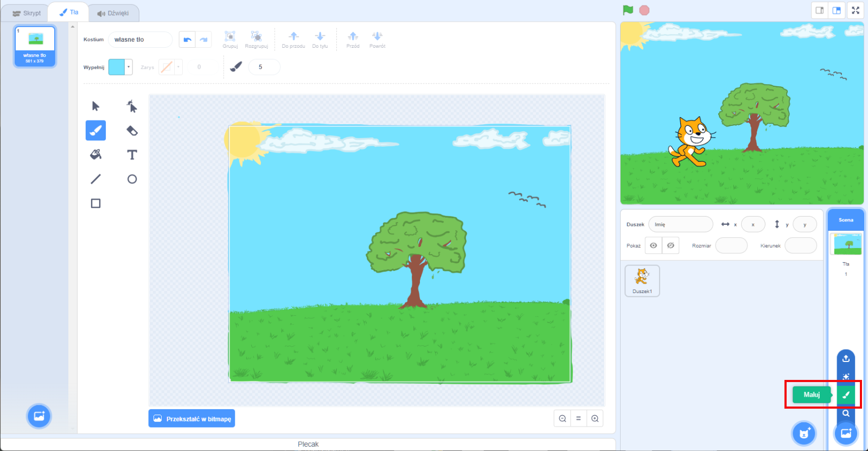Click the outline width field
Viewport: 868px width, 451px height.
[199, 67]
